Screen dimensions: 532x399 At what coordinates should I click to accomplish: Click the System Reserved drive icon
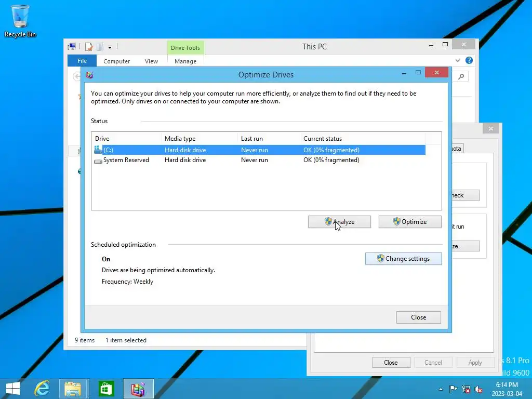click(98, 161)
